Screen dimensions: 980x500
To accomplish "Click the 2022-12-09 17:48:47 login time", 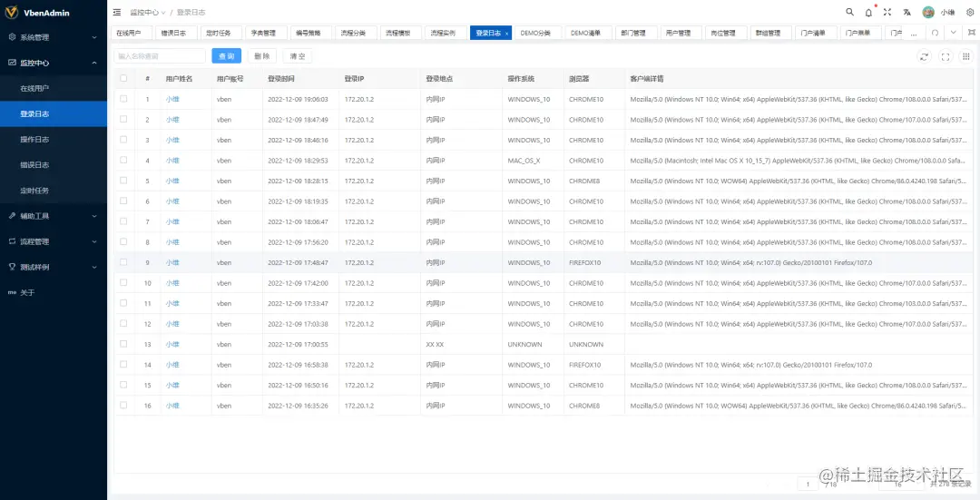I will pos(299,262).
